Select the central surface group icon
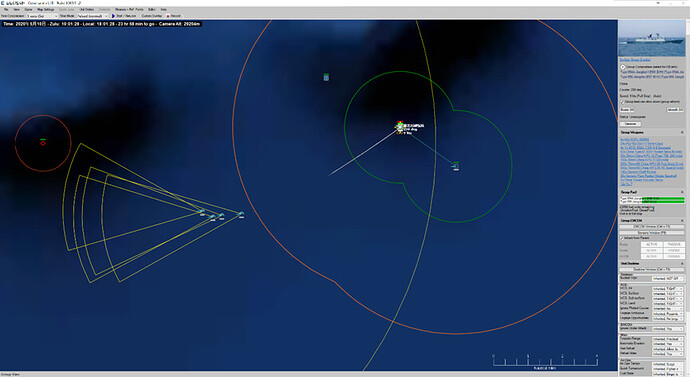 400,128
